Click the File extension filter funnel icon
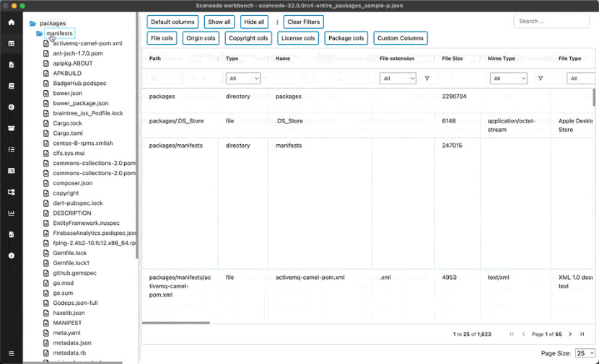599x364 pixels. (427, 79)
